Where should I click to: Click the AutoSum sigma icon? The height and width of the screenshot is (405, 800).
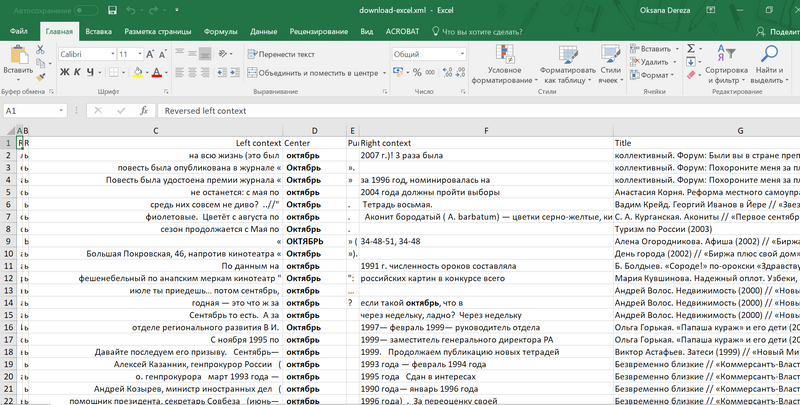(691, 48)
